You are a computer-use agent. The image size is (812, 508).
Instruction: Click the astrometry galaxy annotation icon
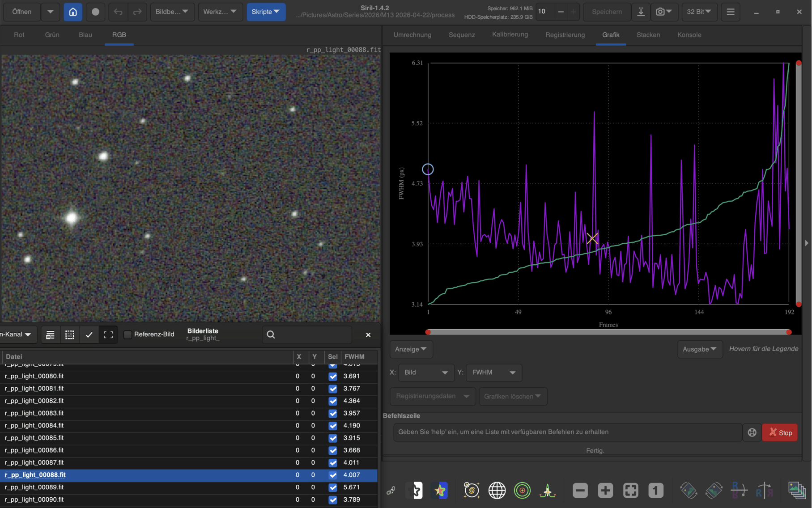pyautogui.click(x=472, y=491)
